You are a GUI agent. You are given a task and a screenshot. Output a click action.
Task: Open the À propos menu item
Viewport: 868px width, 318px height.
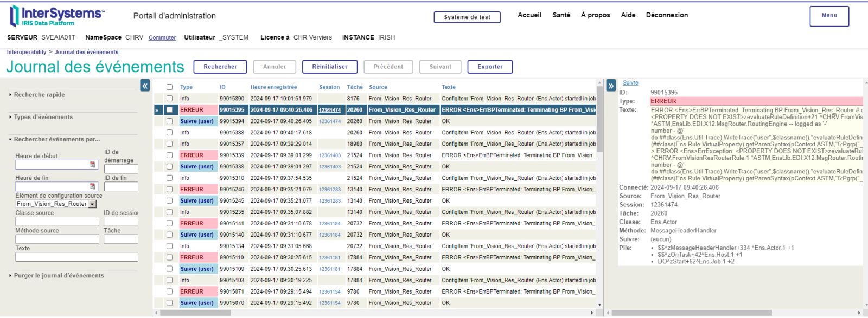596,15
